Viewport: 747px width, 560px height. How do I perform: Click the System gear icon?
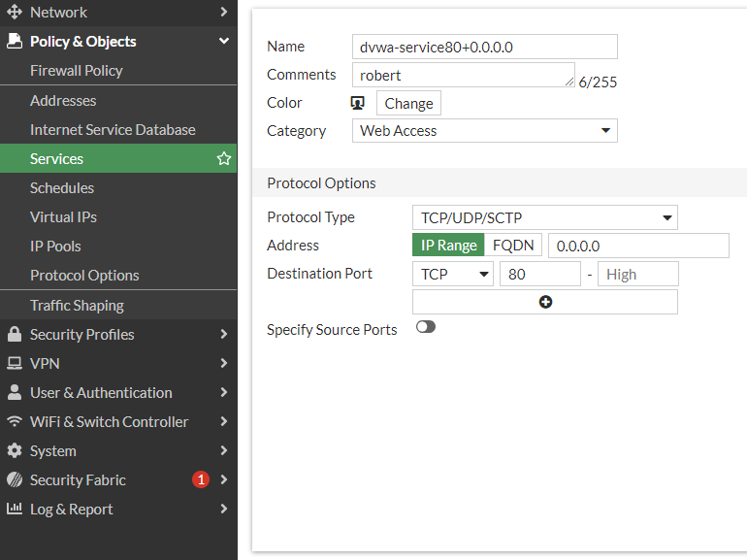(15, 450)
